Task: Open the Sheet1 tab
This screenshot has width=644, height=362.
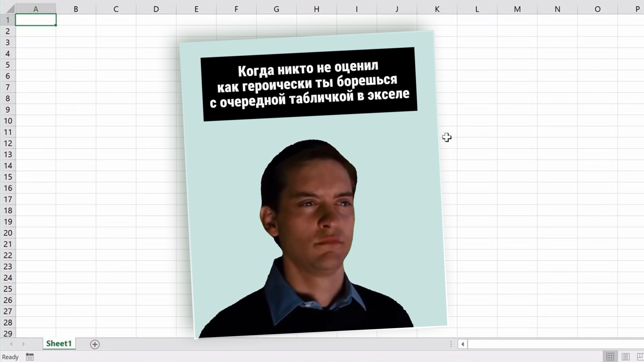Action: pos(59,344)
